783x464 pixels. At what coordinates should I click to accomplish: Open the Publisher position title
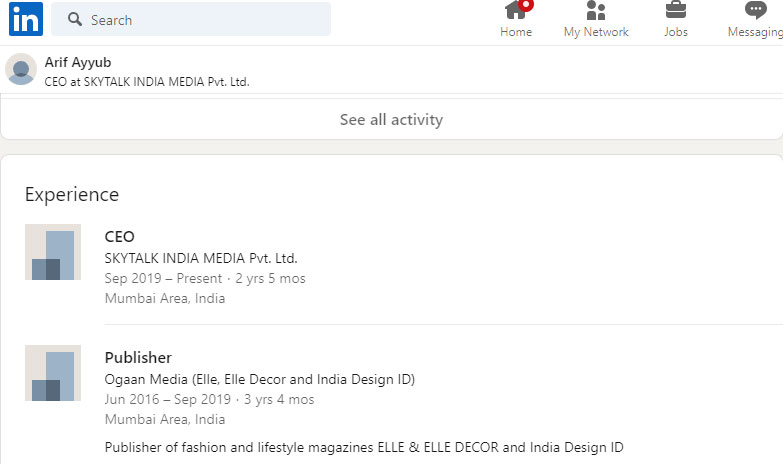(138, 358)
